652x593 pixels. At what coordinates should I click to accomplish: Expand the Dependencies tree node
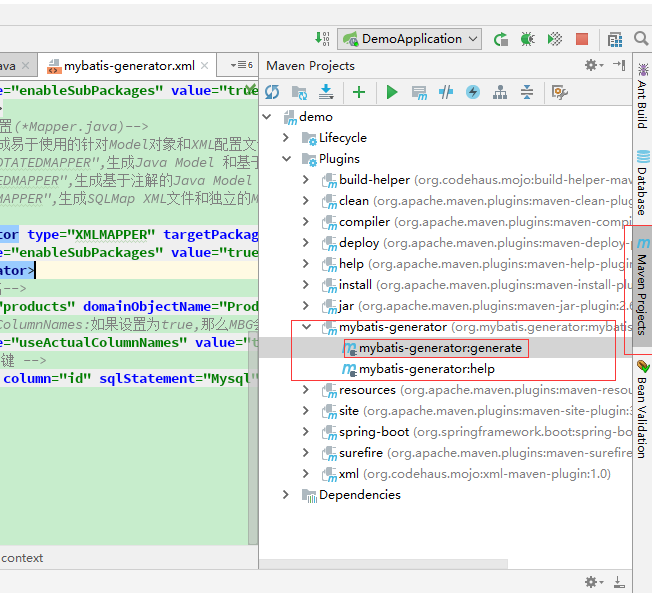click(286, 495)
